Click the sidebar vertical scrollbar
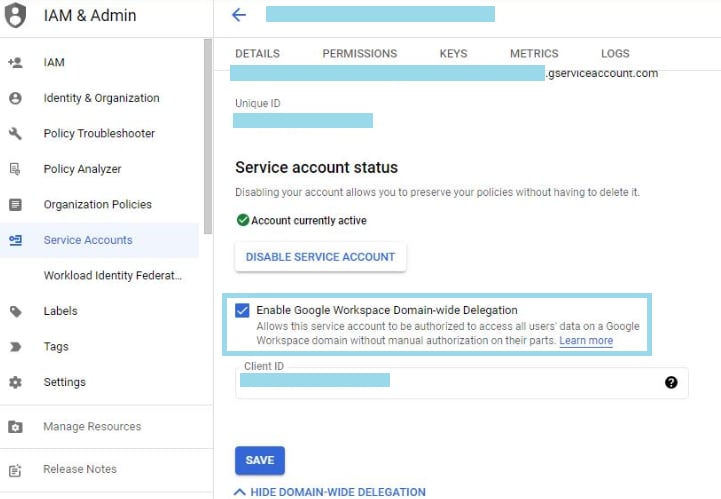Viewport: 721px width, 499px height. pyautogui.click(x=208, y=137)
